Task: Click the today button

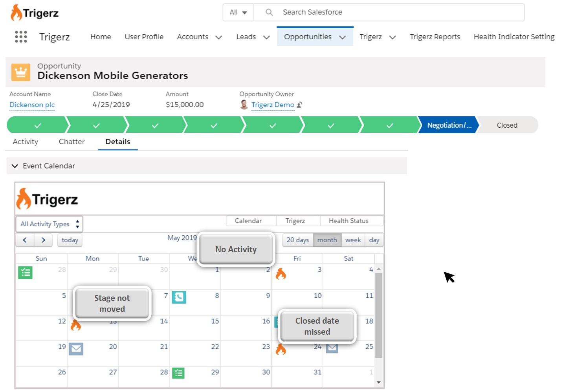Action: pos(70,240)
